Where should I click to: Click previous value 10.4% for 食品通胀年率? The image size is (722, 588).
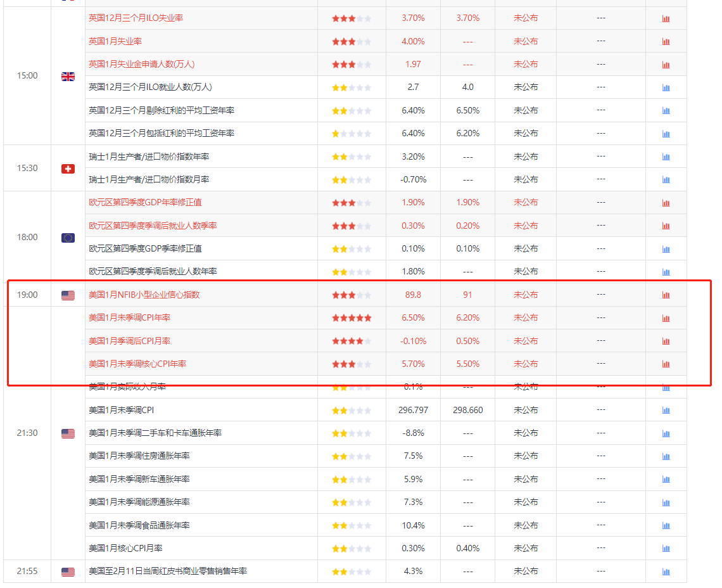[x=413, y=525]
